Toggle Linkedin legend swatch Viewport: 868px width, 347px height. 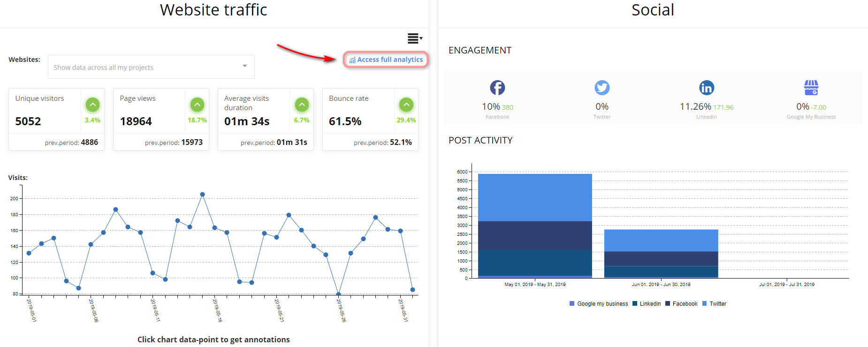click(635, 303)
